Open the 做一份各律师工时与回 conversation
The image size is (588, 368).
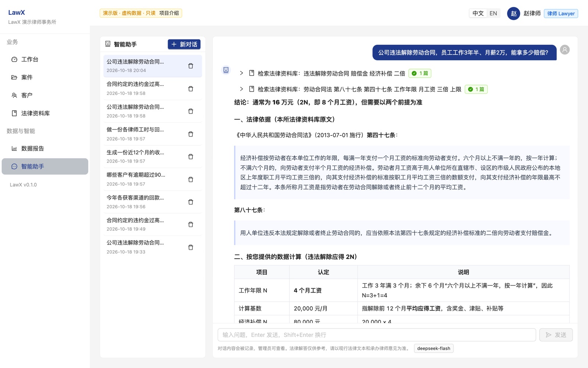pos(153,134)
